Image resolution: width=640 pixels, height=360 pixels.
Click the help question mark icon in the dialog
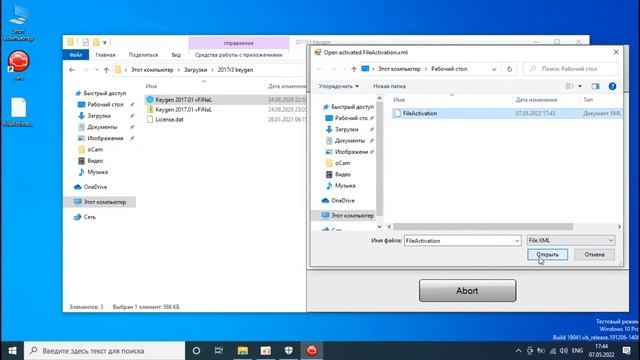click(612, 86)
